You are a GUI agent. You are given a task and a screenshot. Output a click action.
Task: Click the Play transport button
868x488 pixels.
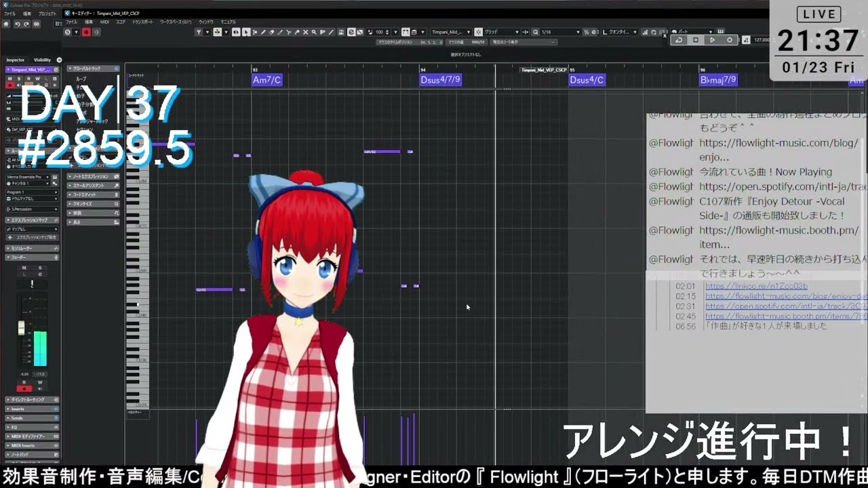pos(712,40)
